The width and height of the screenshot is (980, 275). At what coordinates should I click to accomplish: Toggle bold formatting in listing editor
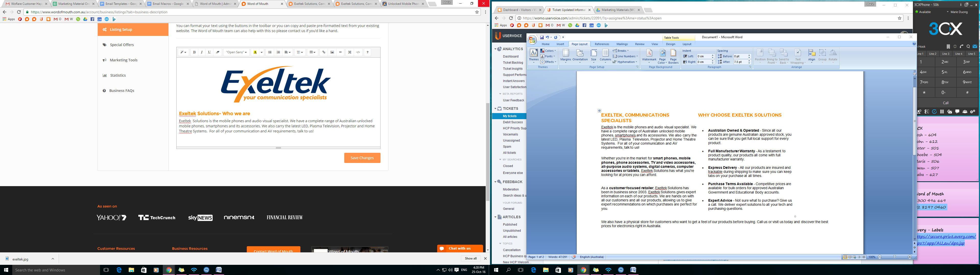194,52
